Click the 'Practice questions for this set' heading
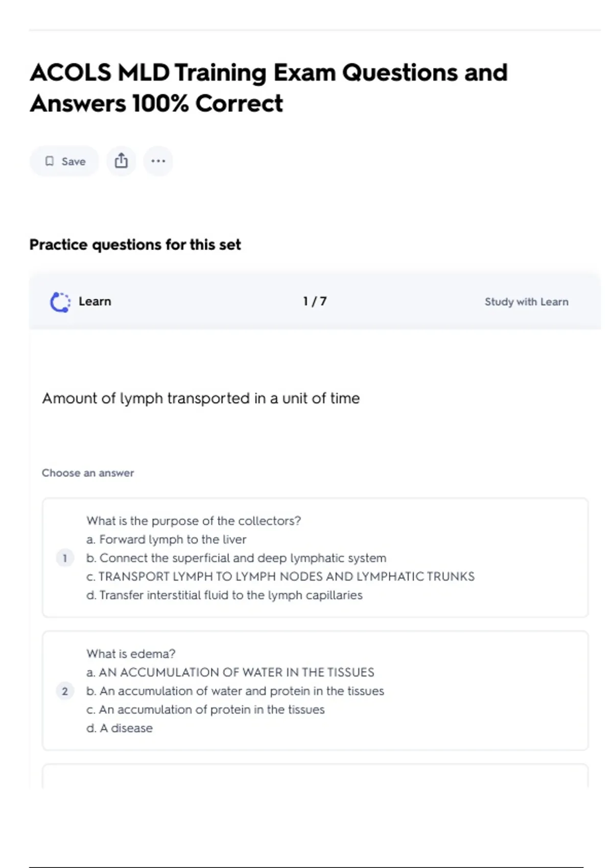613x868 pixels. point(135,245)
